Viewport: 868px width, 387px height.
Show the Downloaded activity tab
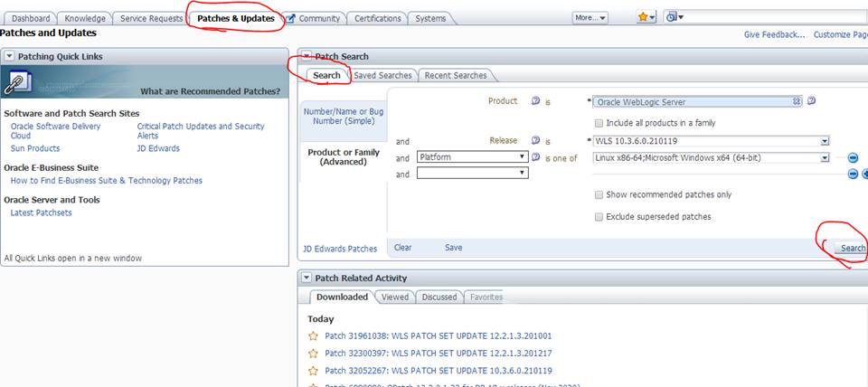[342, 297]
